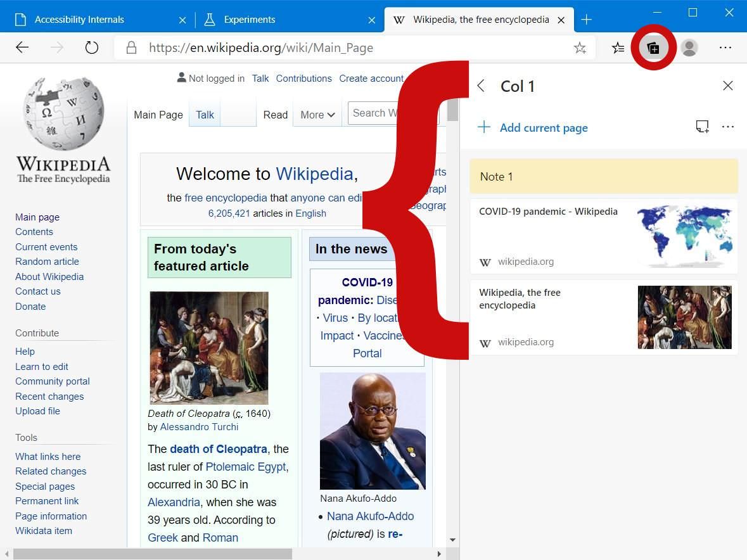
Task: Open the Favorites list icon
Action: [618, 48]
